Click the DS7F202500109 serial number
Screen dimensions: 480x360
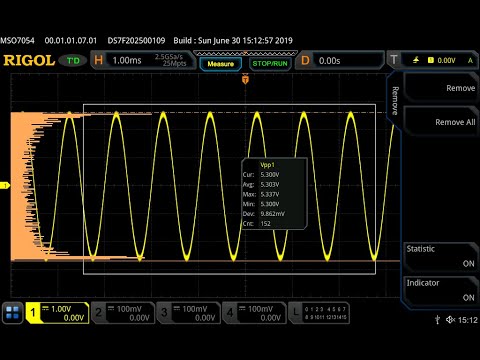pos(136,41)
